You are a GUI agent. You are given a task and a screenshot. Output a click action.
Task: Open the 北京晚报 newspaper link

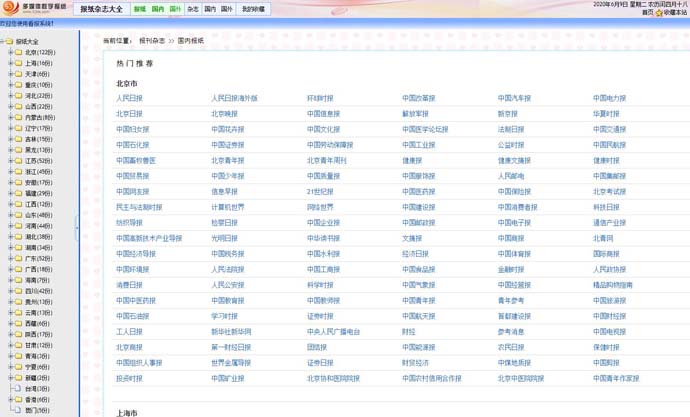[x=224, y=113]
